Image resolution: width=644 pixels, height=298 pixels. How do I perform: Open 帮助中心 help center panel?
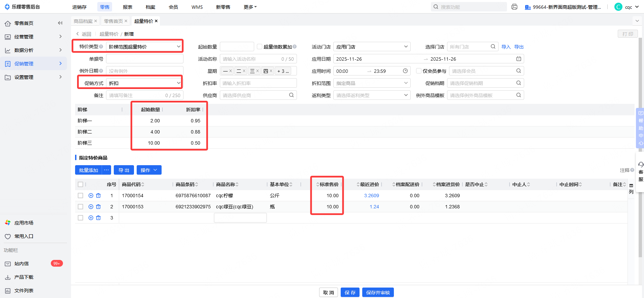pos(640,128)
